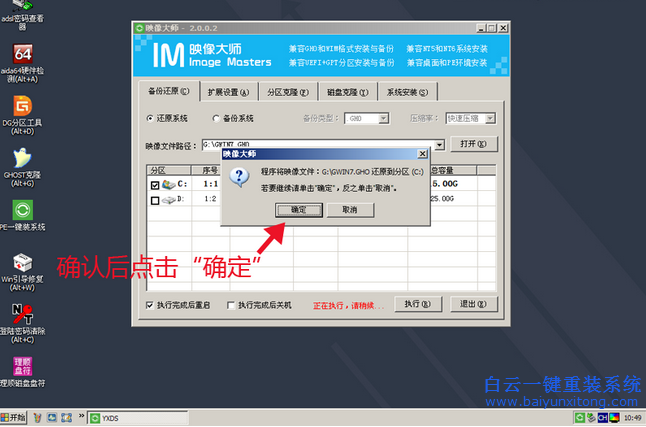The height and width of the screenshot is (427, 646).
Task: Click first quick launch icon on taskbar
Action: (x=37, y=418)
